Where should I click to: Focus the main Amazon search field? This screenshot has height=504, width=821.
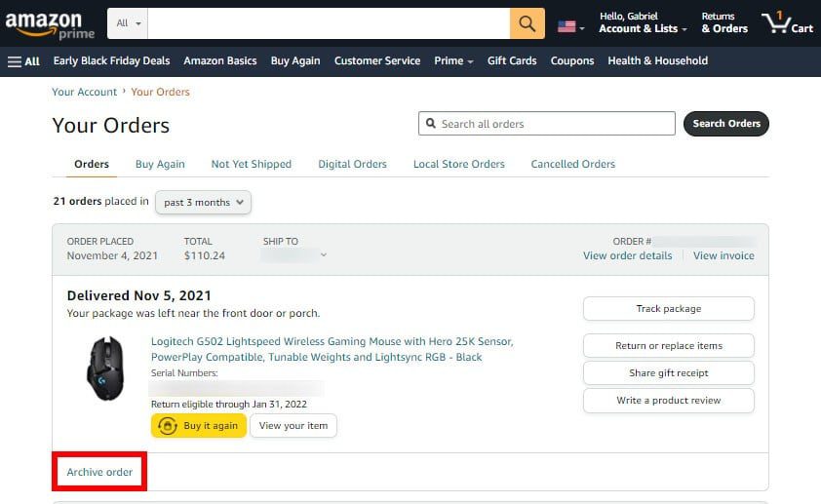coord(329,23)
